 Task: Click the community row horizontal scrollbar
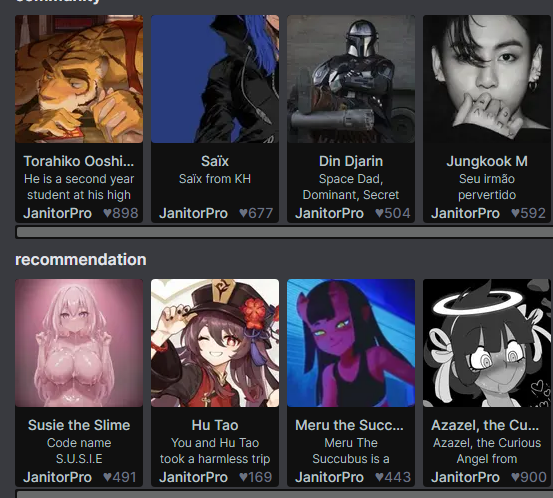click(x=284, y=232)
